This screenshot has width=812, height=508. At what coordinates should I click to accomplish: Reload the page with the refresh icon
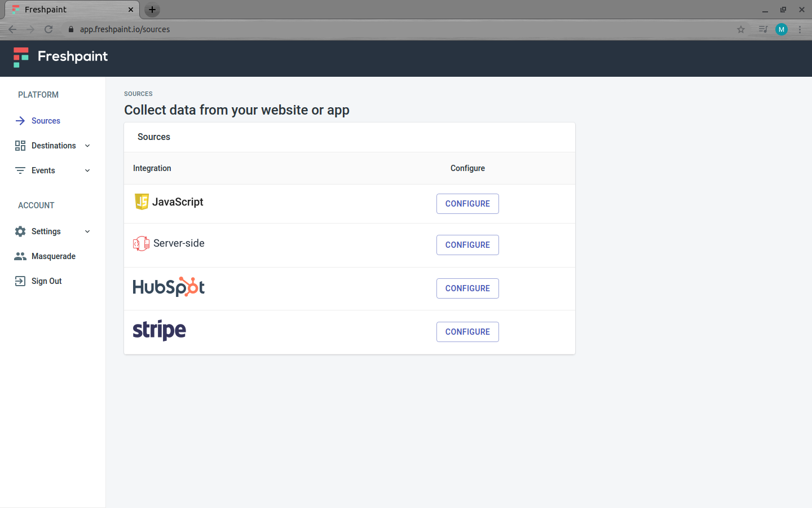point(48,29)
